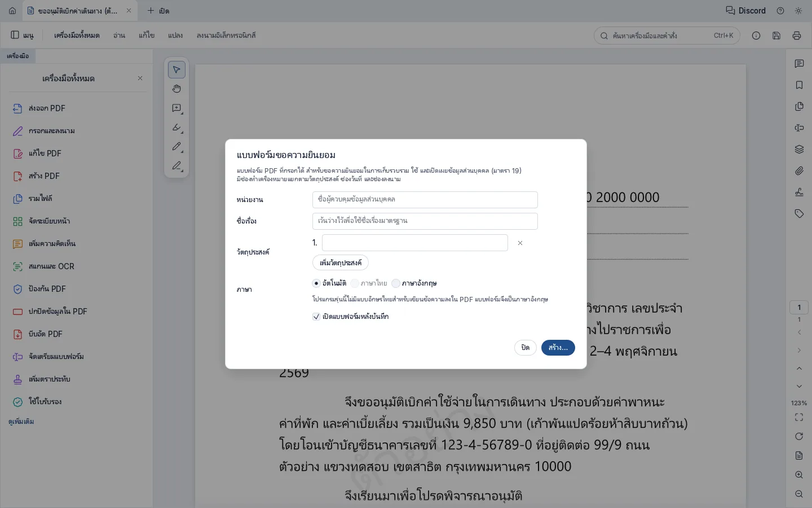
Task: Open the เมนู menu
Action: (23, 36)
